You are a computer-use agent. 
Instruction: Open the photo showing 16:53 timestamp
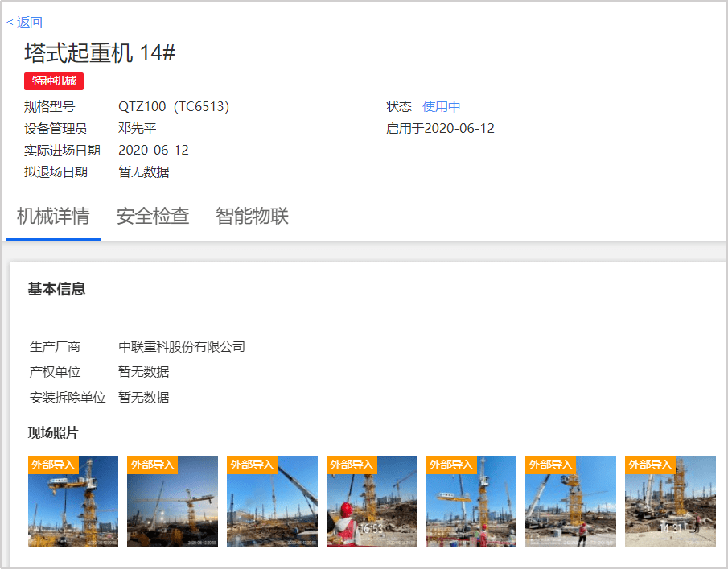coord(372,502)
